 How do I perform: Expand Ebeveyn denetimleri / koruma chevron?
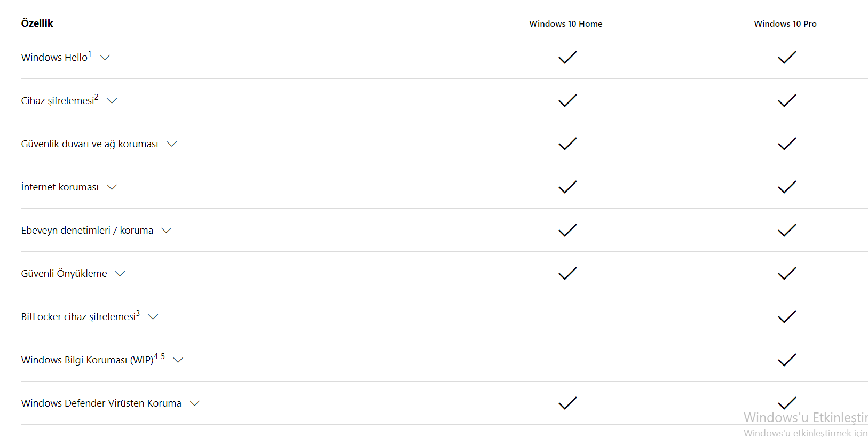(167, 231)
